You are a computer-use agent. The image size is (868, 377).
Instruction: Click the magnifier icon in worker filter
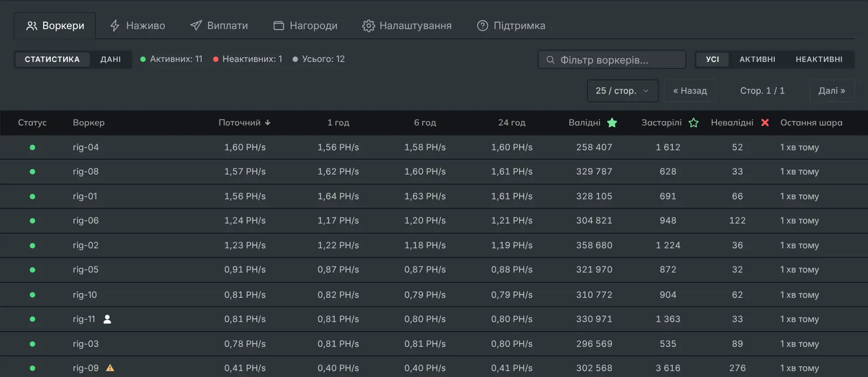coord(550,60)
